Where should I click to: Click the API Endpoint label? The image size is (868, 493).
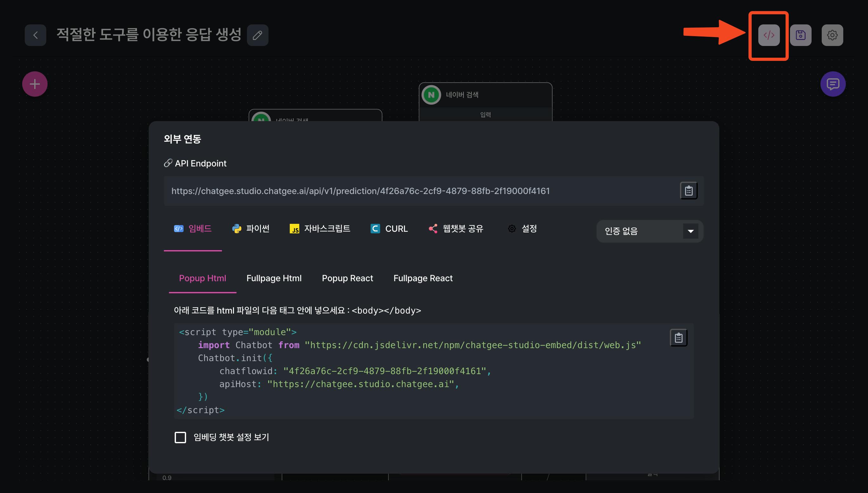(200, 164)
